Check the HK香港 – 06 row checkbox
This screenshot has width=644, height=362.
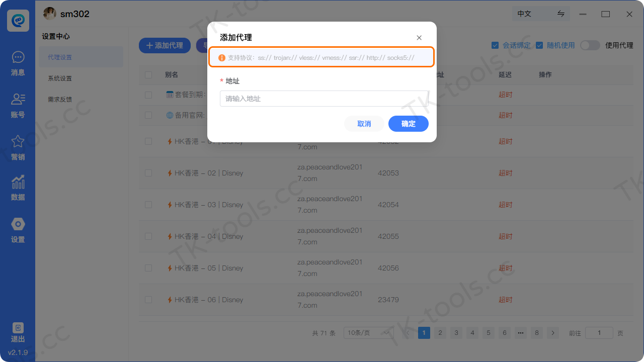tap(148, 300)
